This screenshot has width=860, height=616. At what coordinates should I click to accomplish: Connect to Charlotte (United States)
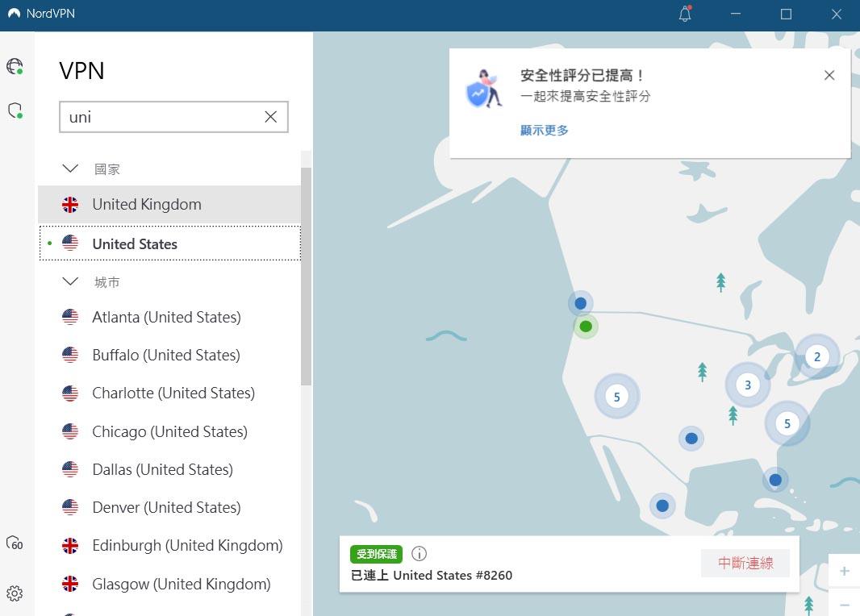point(169,393)
